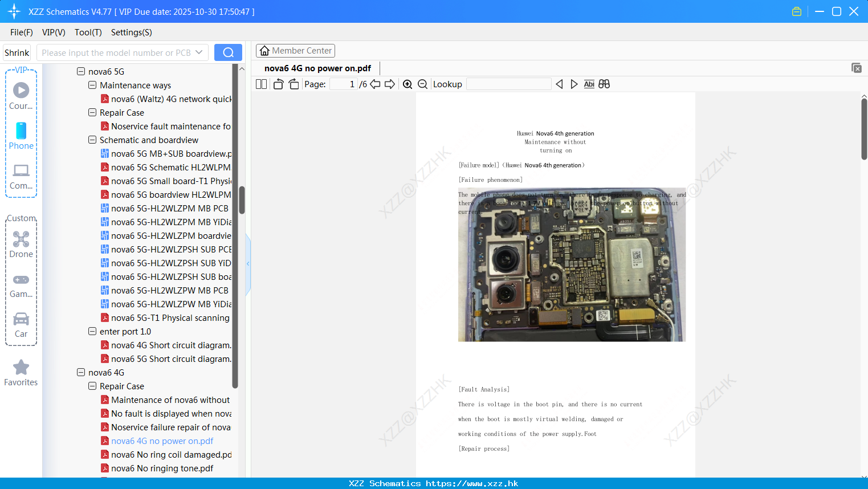This screenshot has width=868, height=489.
Task: Zoom in the PDF document
Action: [407, 84]
